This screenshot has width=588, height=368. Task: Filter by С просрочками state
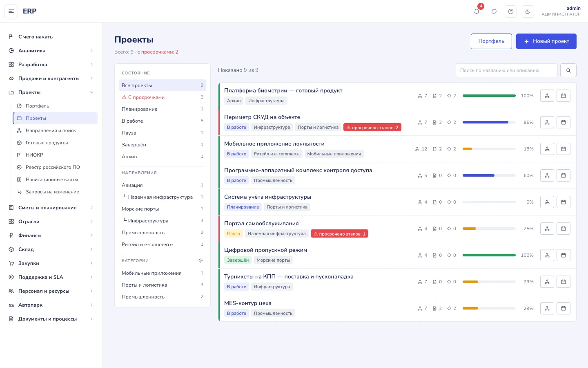pos(163,97)
